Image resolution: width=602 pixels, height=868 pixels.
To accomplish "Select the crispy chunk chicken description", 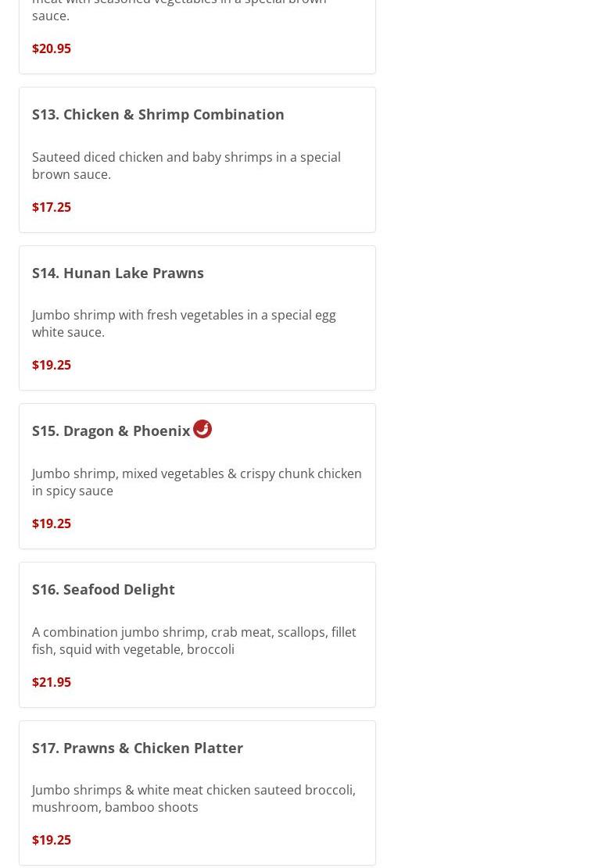I will tap(196, 482).
